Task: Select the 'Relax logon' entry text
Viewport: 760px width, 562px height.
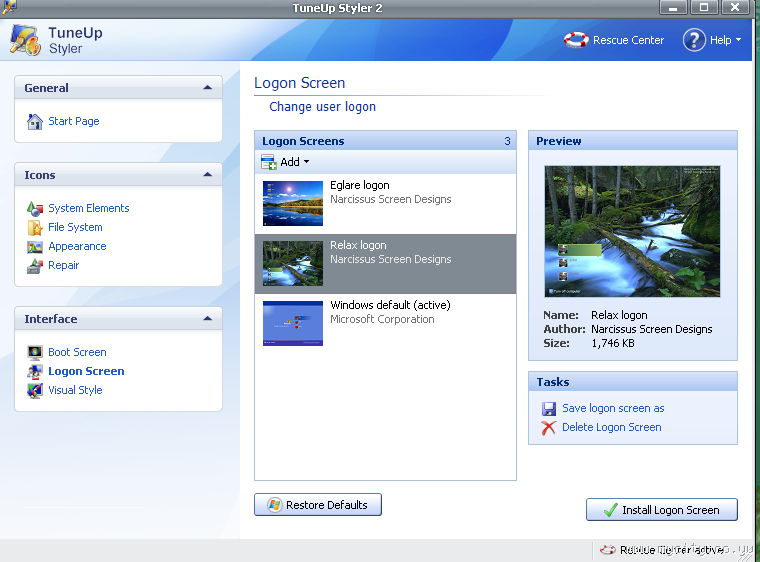Action: click(x=358, y=245)
